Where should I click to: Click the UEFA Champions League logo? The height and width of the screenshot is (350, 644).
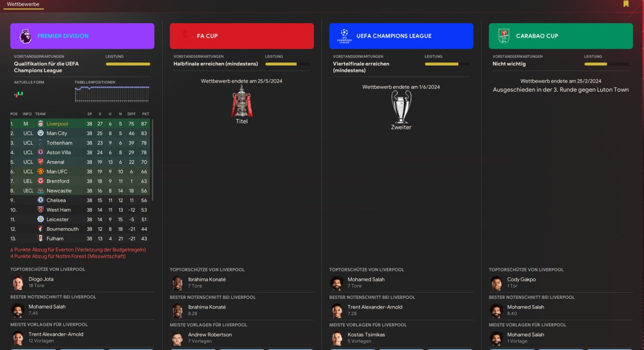344,36
